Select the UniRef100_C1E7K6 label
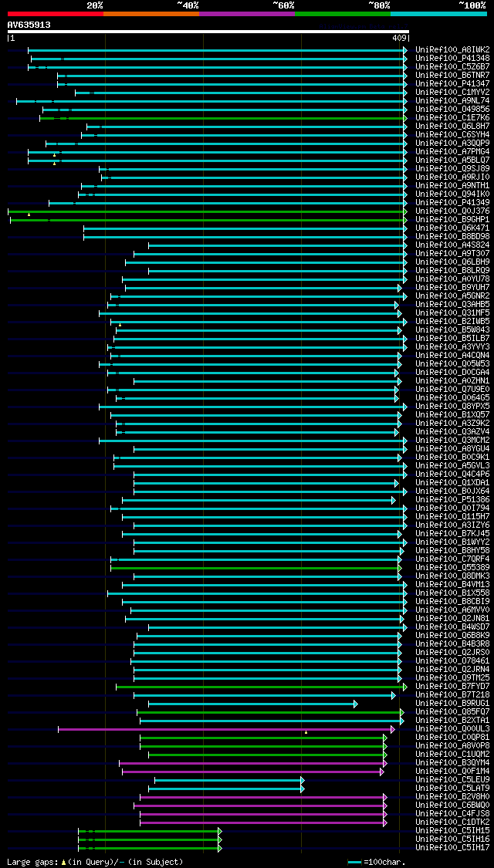 pyautogui.click(x=452, y=118)
